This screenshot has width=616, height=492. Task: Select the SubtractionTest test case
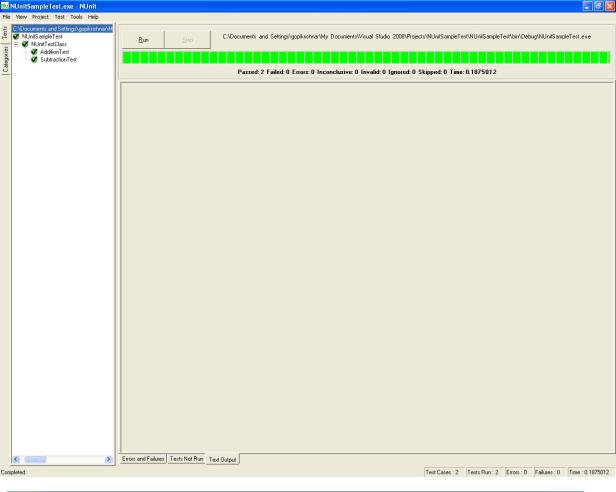58,60
